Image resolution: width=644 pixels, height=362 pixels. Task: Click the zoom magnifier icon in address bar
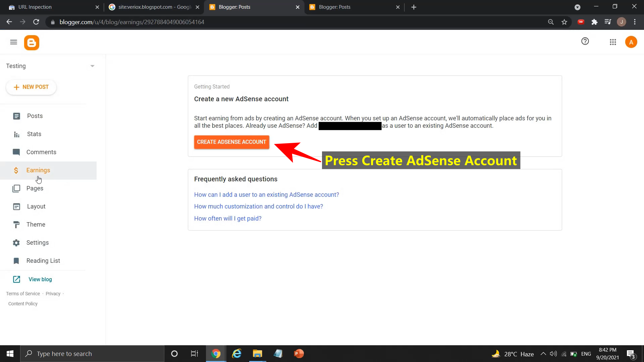(551, 22)
